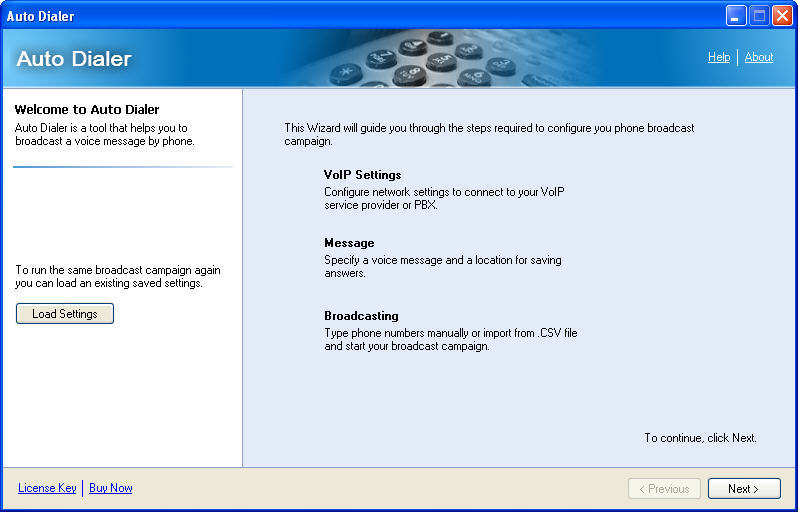Follow the Buy Now link
The width and height of the screenshot is (798, 512).
[x=111, y=488]
